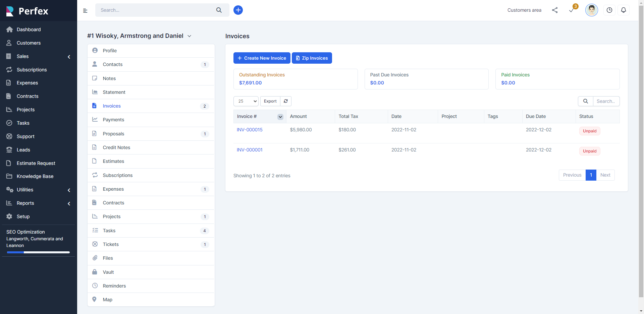The height and width of the screenshot is (314, 644).
Task: Select the Estimates customer tab
Action: click(x=151, y=161)
